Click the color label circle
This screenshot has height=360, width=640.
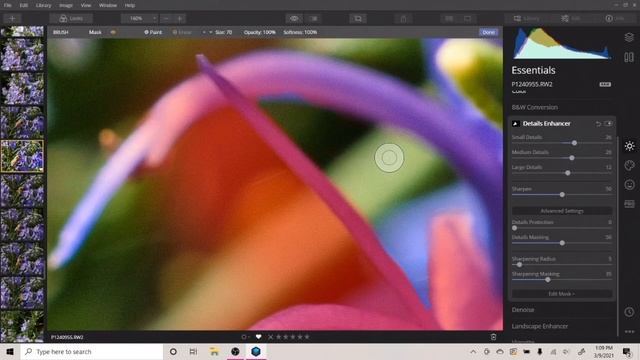coord(244,337)
